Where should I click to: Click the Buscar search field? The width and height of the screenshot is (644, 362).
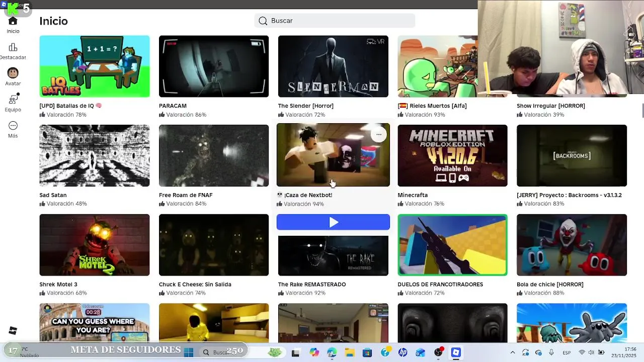pyautogui.click(x=335, y=21)
